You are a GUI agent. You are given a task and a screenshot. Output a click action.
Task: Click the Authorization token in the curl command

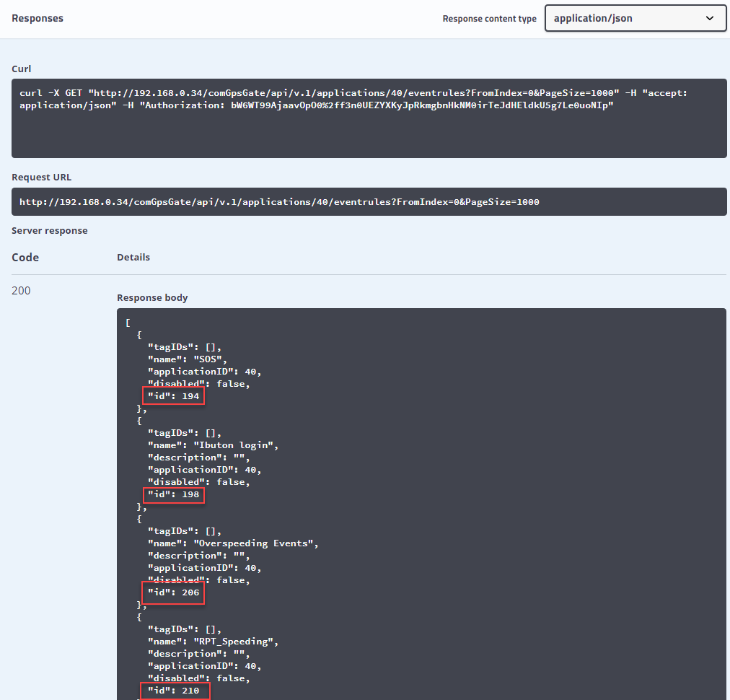point(421,105)
